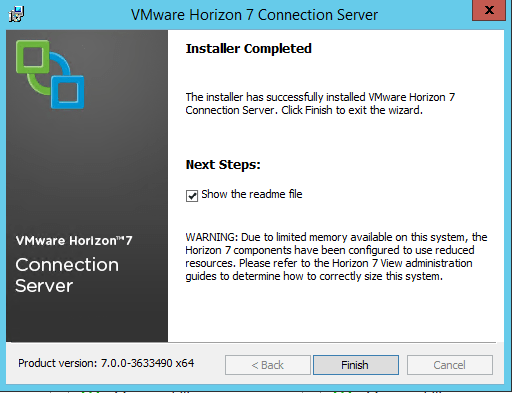The image size is (512, 393).
Task: Click the VMware Horizon 7 sidebar label
Action: (74, 240)
